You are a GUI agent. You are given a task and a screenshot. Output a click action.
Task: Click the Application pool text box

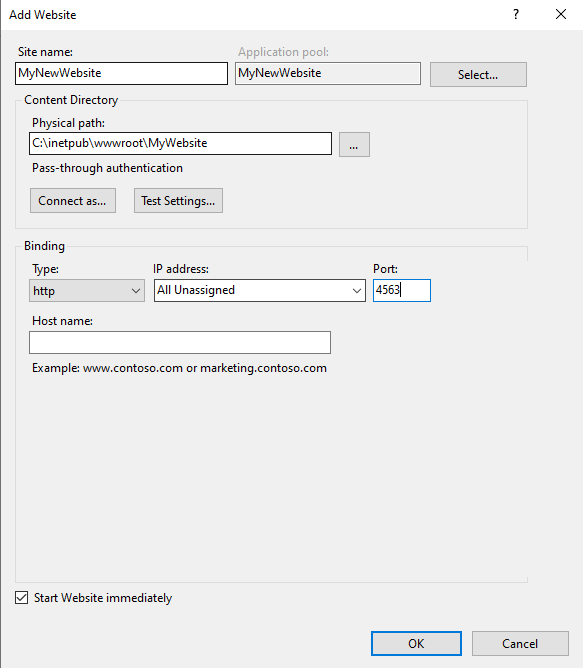click(x=328, y=73)
